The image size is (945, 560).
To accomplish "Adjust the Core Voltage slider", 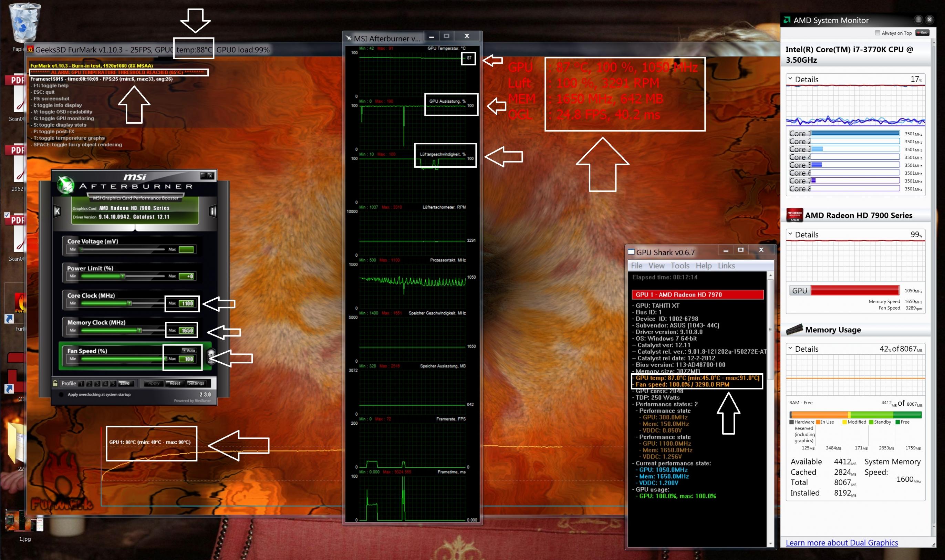I will coord(123,249).
